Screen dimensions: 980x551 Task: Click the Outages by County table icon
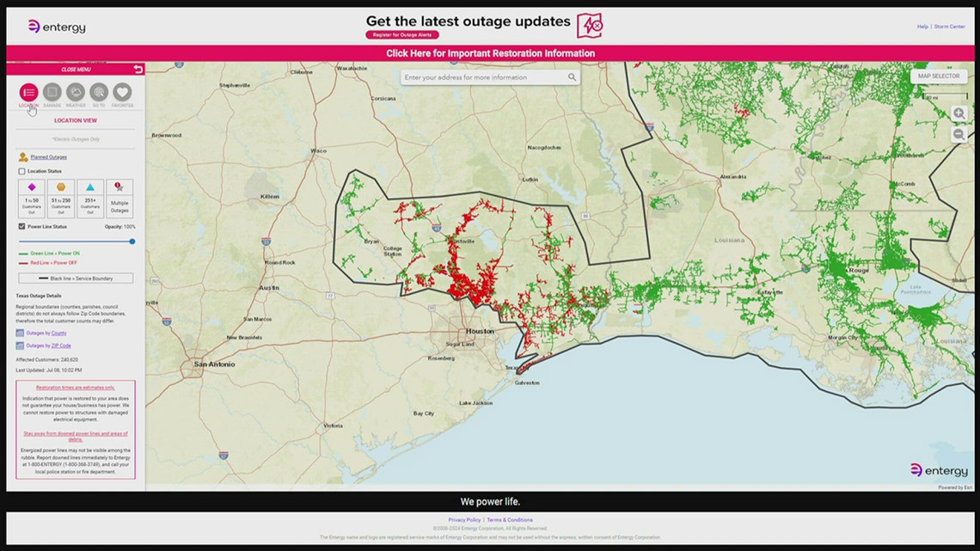20,333
